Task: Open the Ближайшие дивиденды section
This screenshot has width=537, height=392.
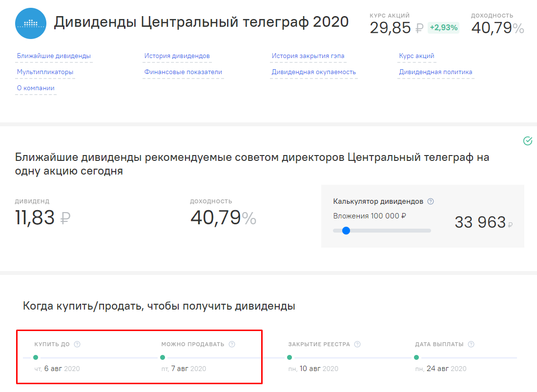Action: (53, 56)
